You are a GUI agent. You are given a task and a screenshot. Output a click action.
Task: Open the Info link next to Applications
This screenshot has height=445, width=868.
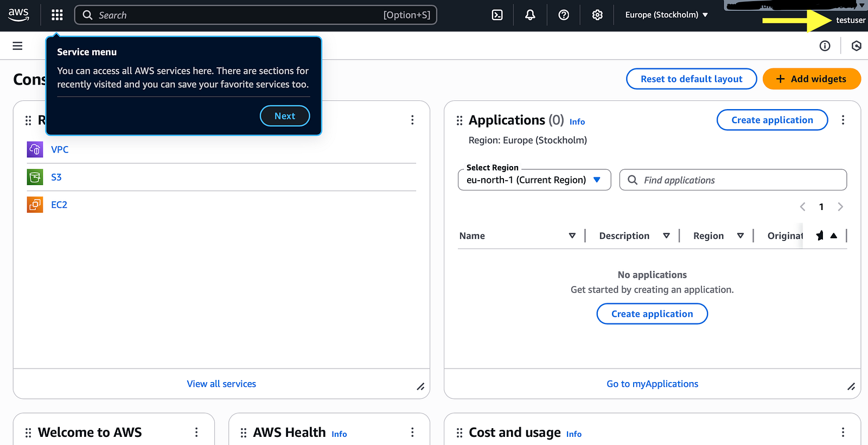[x=577, y=122]
